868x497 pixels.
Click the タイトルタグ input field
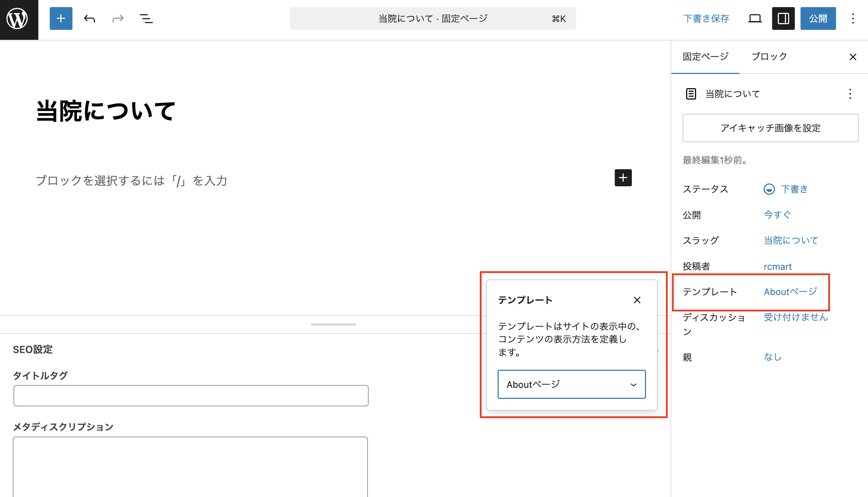(x=191, y=396)
